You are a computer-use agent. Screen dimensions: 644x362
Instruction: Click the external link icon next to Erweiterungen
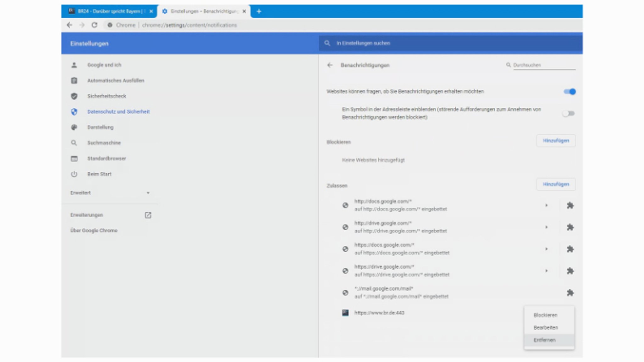[148, 215]
